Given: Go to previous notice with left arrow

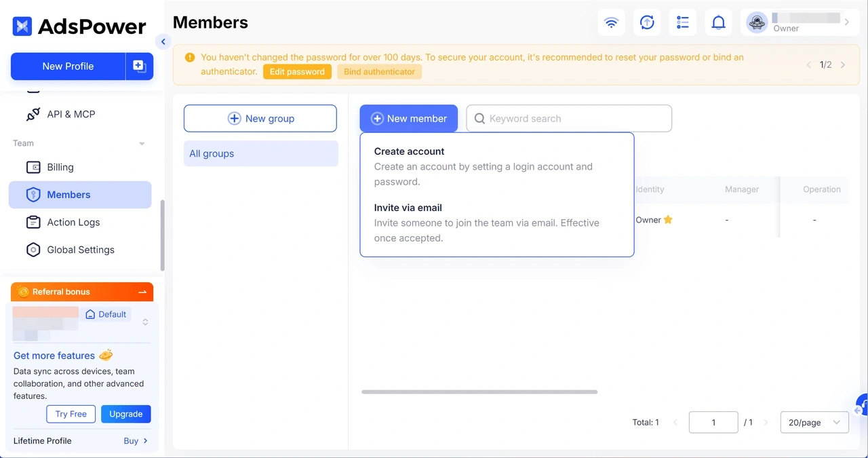Looking at the screenshot, I should [808, 65].
